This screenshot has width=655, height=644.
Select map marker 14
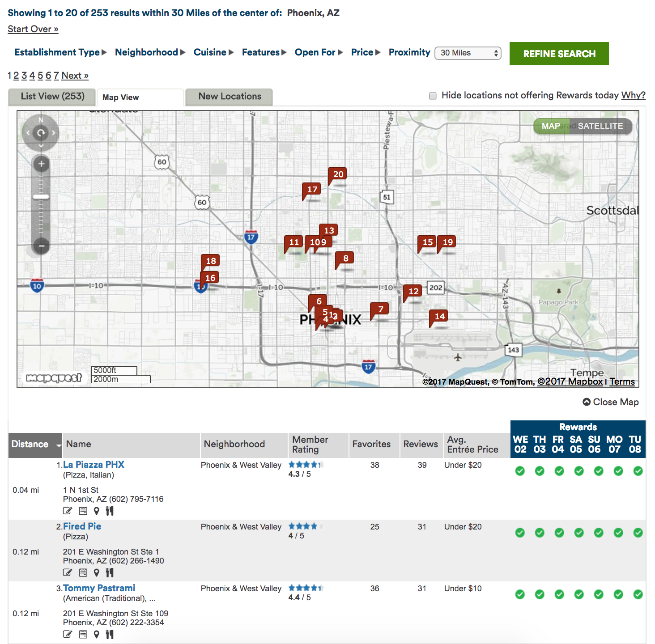tap(440, 316)
